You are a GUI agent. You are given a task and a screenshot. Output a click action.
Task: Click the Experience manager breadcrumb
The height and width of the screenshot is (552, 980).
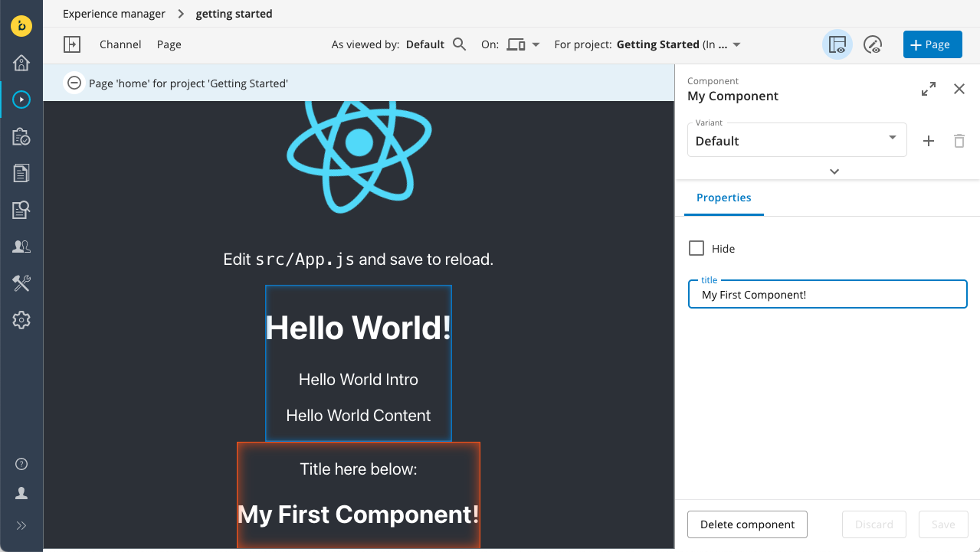pos(114,14)
